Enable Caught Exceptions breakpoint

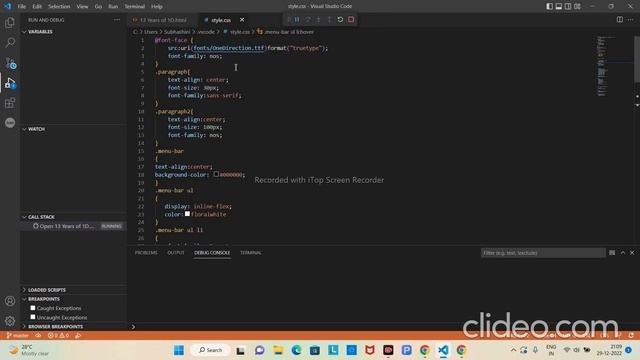coord(33,308)
